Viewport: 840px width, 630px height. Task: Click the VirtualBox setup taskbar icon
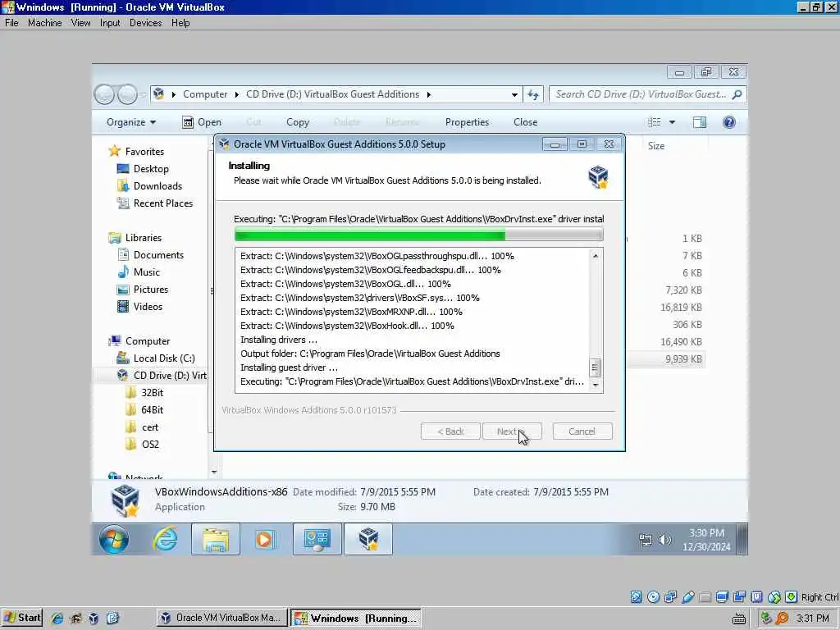point(368,538)
